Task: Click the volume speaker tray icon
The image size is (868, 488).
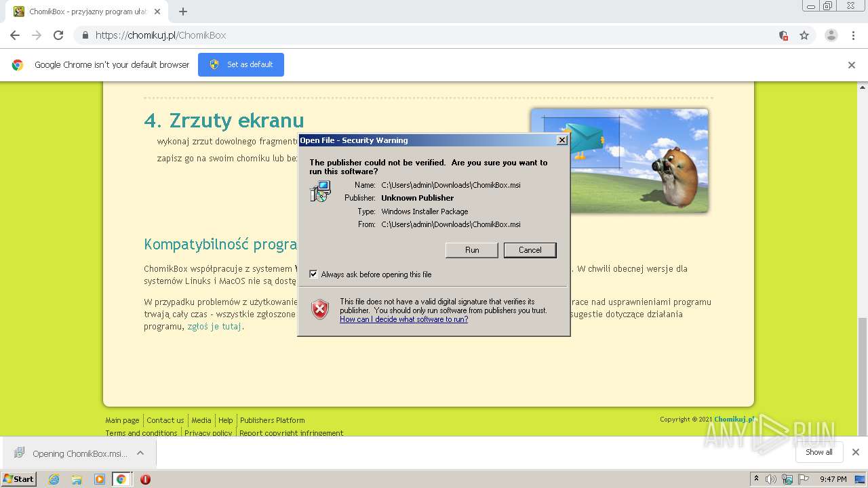Action: tap(771, 479)
